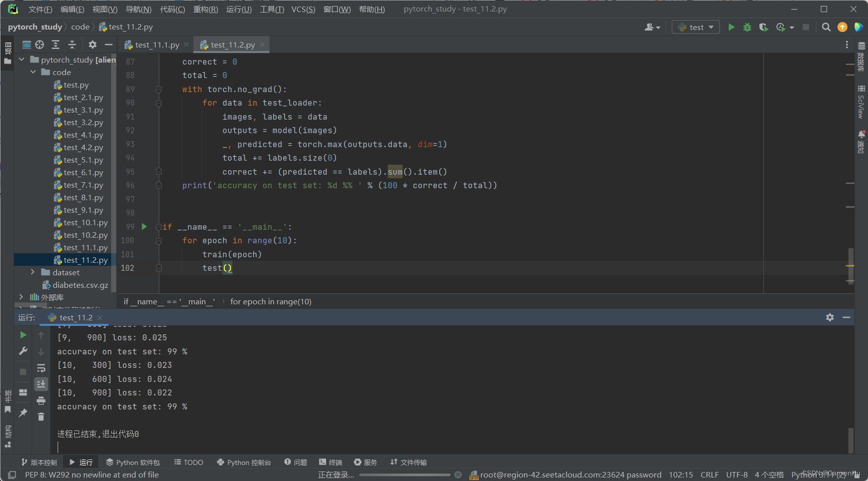Viewport: 868px width, 481px height.
Task: Open editor tabs more-options menu
Action: coord(847,45)
